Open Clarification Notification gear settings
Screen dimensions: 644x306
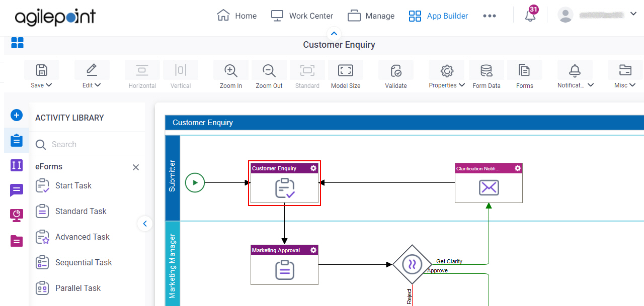point(518,168)
